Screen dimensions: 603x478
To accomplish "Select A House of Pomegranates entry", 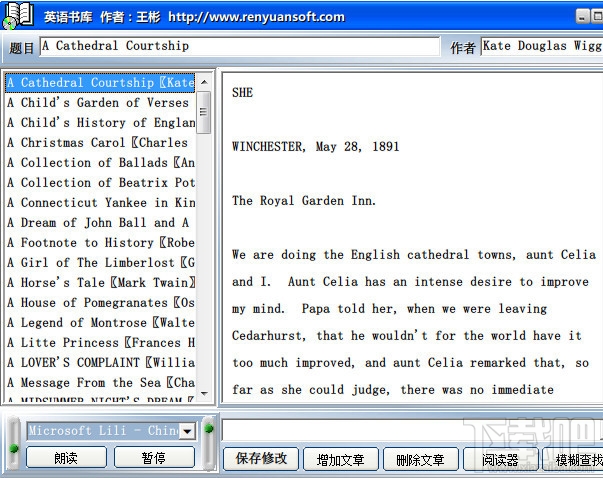I will [100, 303].
